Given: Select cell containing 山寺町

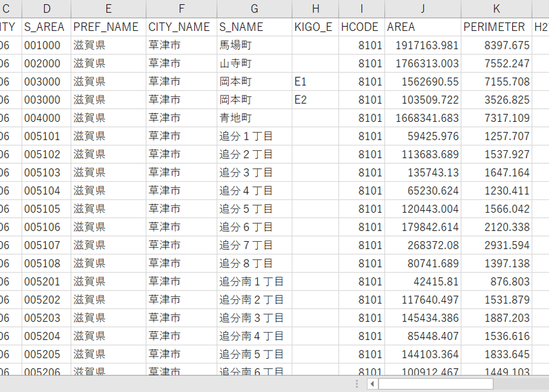Looking at the screenshot, I should pyautogui.click(x=254, y=64).
